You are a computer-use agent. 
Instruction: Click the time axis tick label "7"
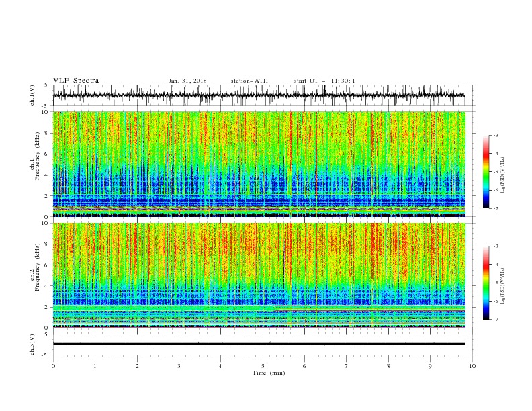pos(347,366)
